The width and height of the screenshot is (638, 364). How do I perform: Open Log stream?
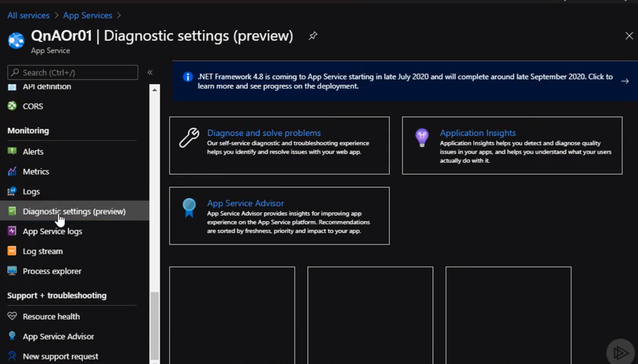(x=43, y=251)
